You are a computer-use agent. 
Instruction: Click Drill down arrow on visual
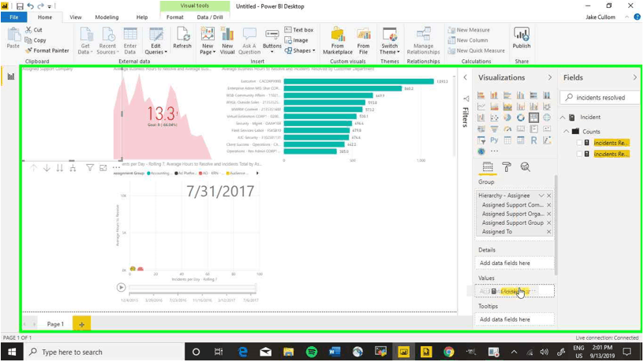click(x=47, y=168)
